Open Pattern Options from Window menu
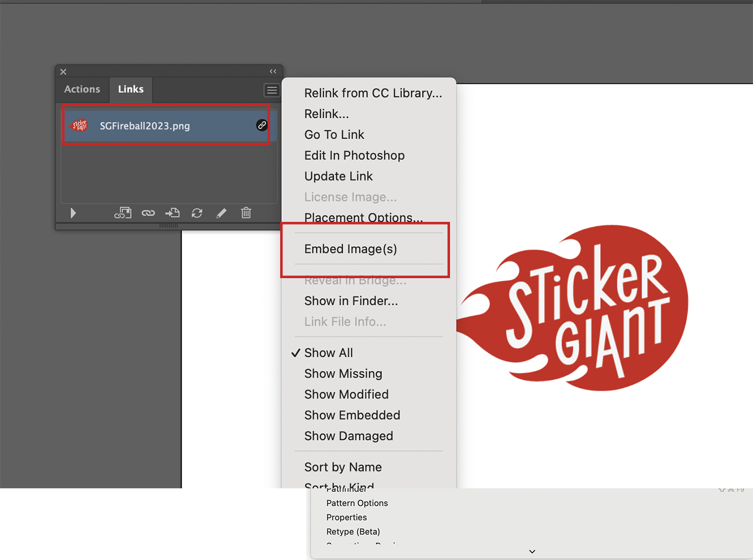Screen dimensions: 753x560 357,503
